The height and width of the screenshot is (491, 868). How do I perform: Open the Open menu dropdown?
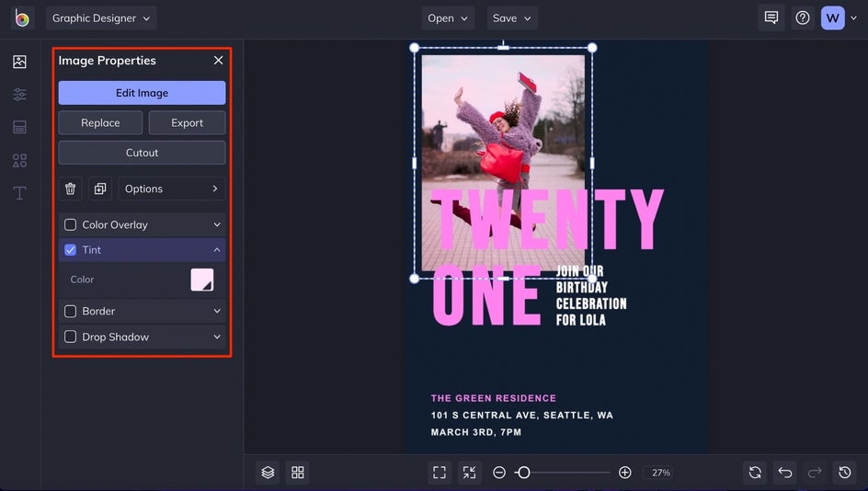448,18
